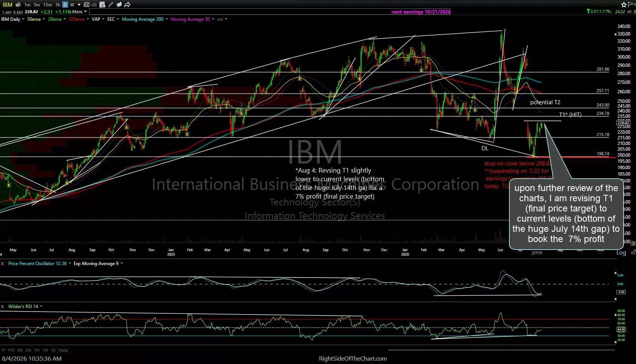Click the 215.18 price level label
Image resolution: width=636 pixels, height=364 pixels.
(603, 134)
